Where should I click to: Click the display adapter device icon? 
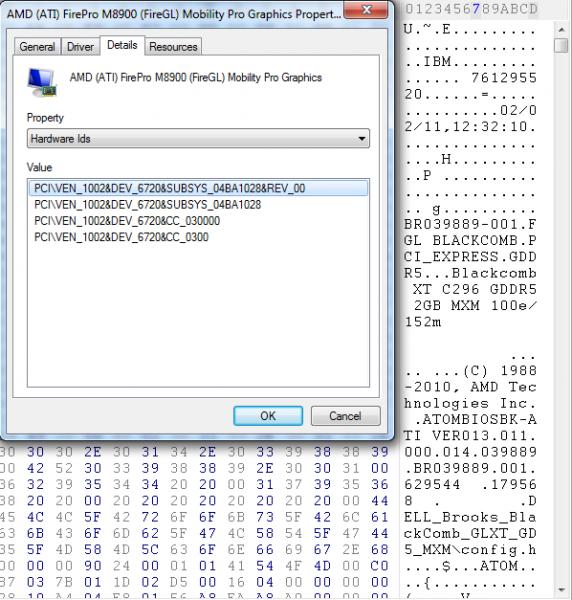pyautogui.click(x=42, y=82)
